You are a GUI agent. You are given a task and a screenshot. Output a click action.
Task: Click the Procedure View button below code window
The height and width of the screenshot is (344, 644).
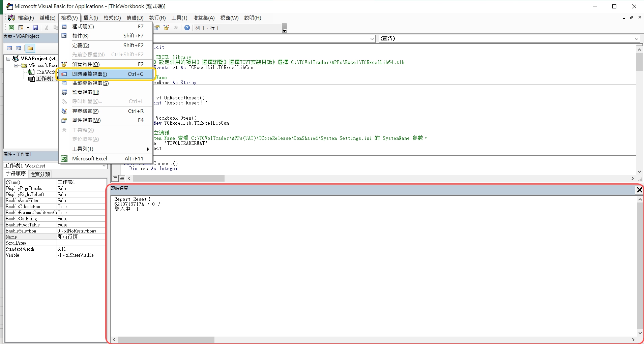coord(115,178)
